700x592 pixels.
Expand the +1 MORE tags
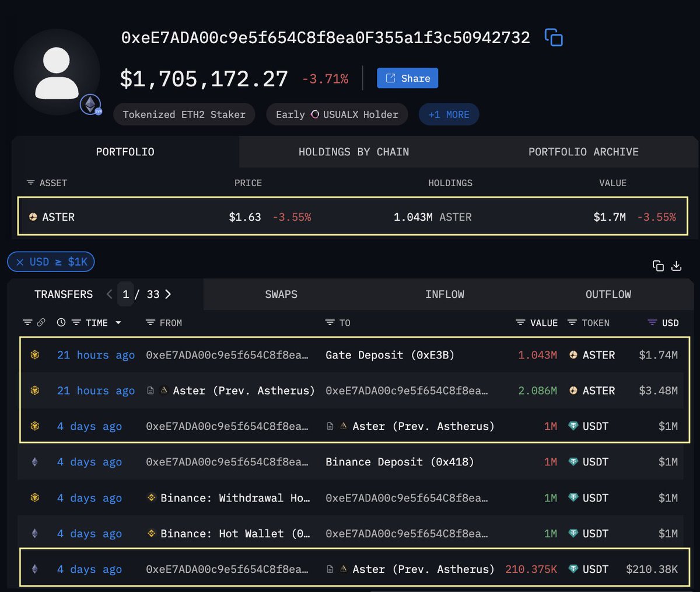449,114
